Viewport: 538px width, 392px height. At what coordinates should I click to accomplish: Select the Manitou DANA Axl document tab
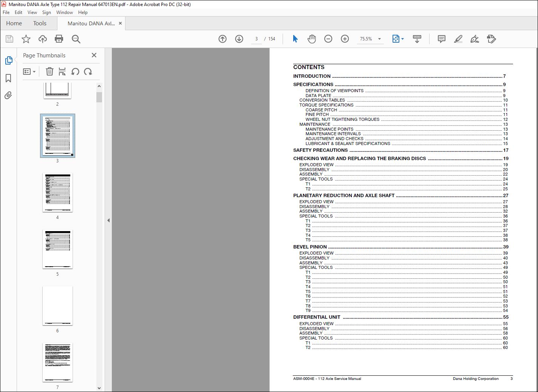[91, 23]
